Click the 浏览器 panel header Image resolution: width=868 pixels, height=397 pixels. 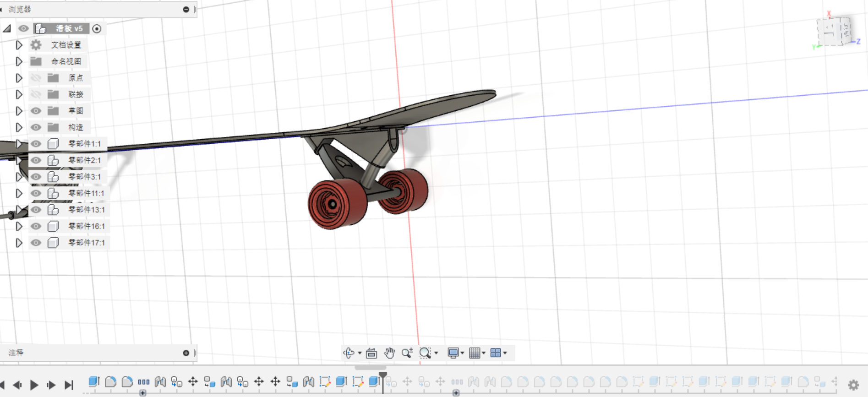click(x=98, y=9)
